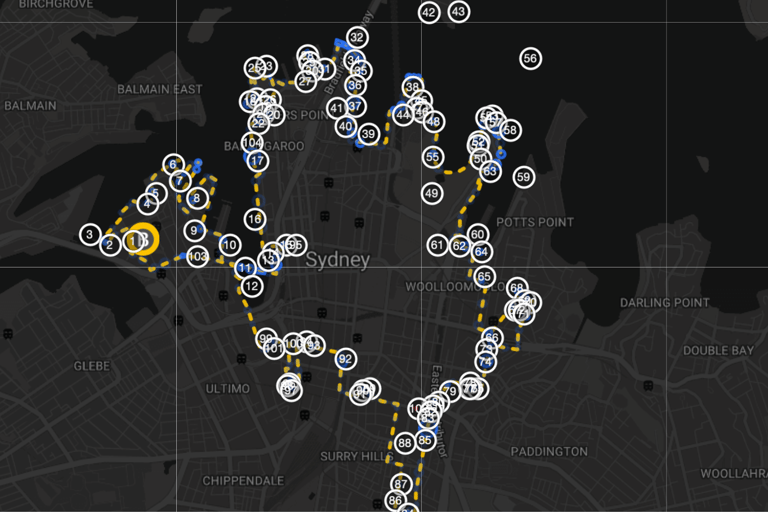Image resolution: width=768 pixels, height=512 pixels.
Task: Click map marker number 62
Action: pyautogui.click(x=459, y=245)
